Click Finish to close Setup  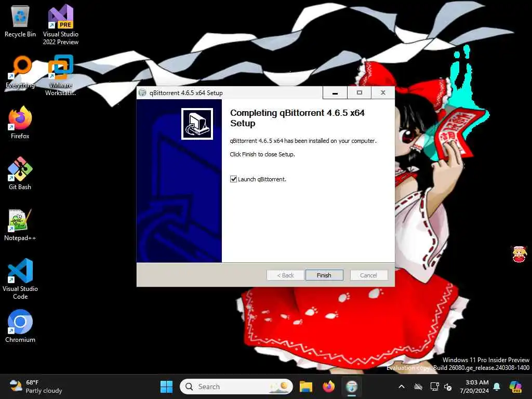point(324,275)
